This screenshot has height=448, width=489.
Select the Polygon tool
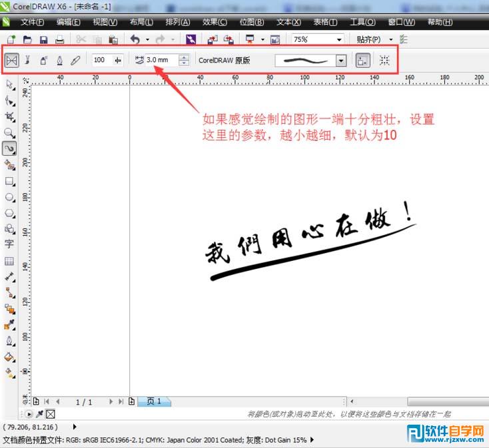click(10, 214)
